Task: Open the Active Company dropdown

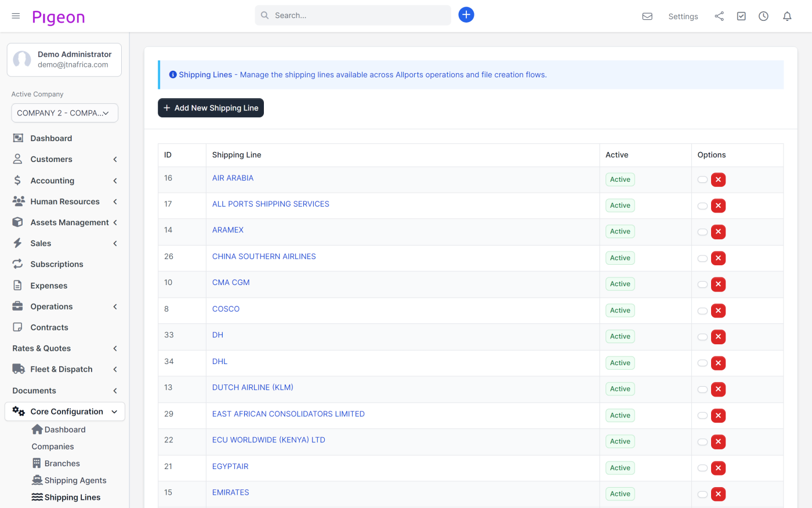Action: pos(65,113)
